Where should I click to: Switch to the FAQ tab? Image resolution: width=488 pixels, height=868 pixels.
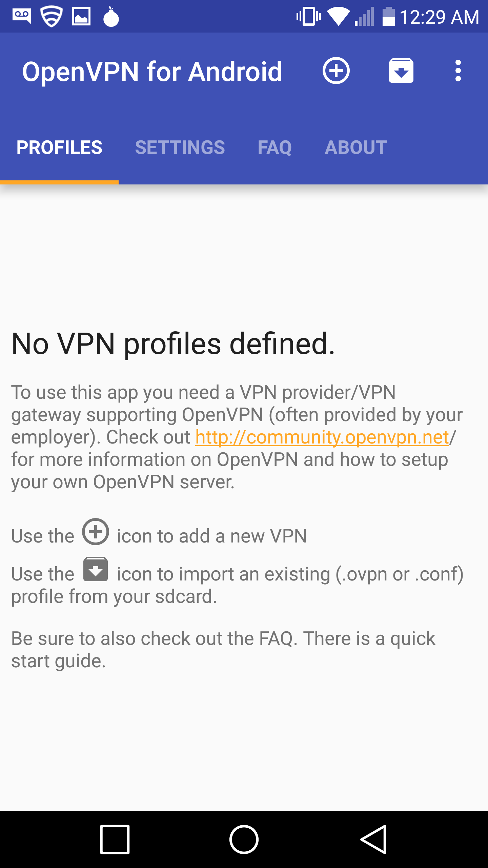(274, 147)
